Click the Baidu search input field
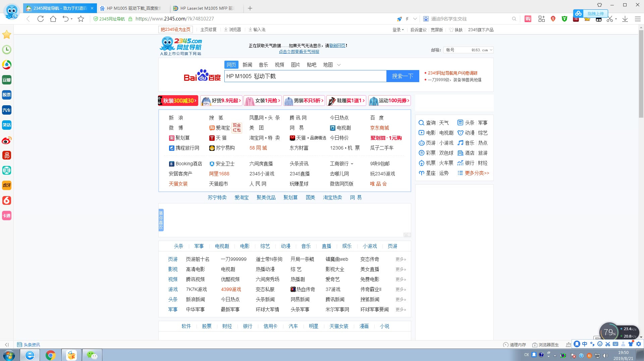This screenshot has height=361, width=644. pyautogui.click(x=305, y=76)
